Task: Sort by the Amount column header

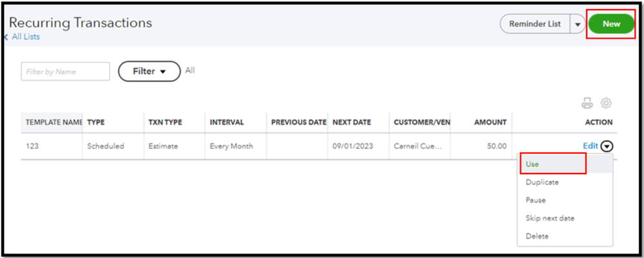Action: tap(490, 122)
